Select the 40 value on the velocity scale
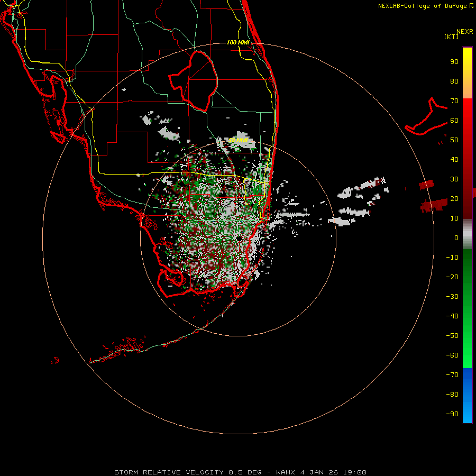Viewport: 476px width, 476px height. click(x=454, y=159)
